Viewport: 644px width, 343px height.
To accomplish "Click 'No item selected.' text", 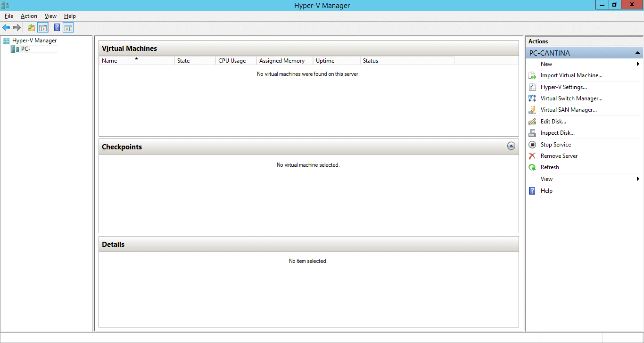I will click(308, 261).
